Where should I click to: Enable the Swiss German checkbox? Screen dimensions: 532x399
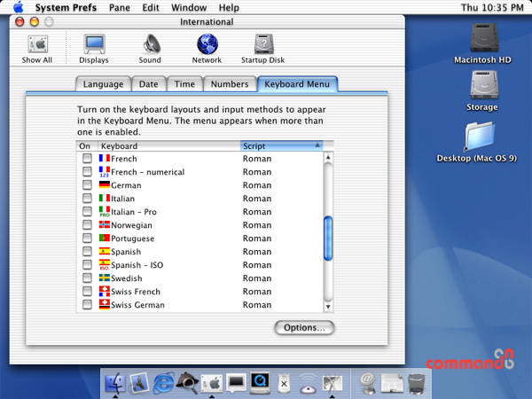(x=87, y=304)
